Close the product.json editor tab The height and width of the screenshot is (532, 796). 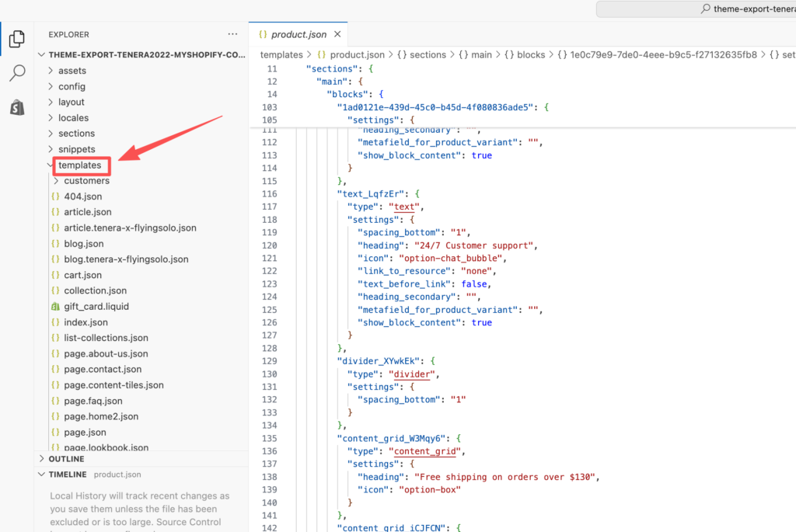(337, 35)
